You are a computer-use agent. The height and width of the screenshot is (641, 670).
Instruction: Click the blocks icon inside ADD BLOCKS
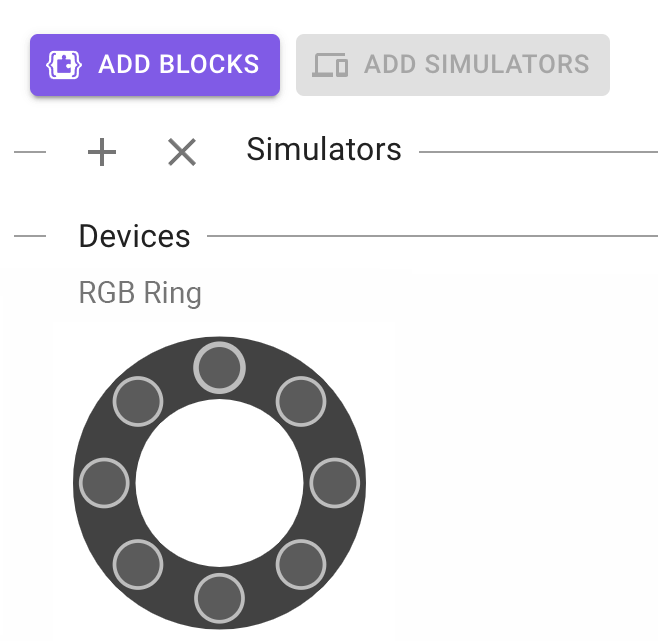[x=64, y=65]
